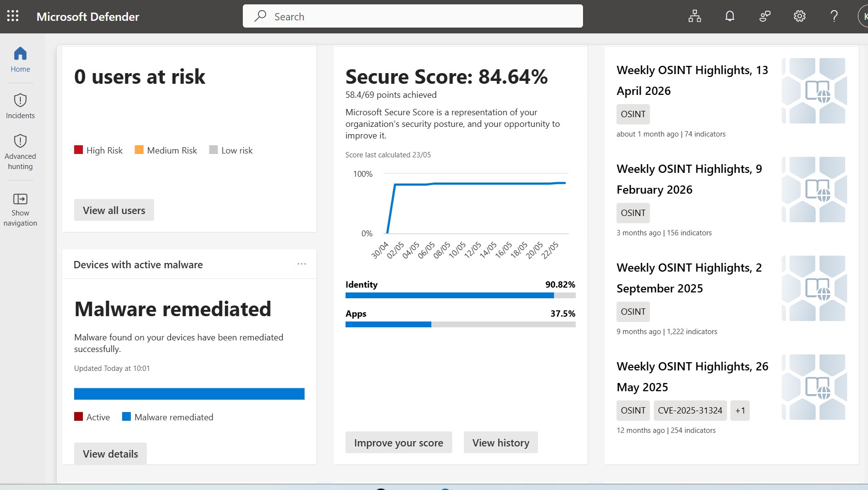Image resolution: width=868 pixels, height=490 pixels.
Task: Click the CVE-2025-31324 tag
Action: pos(690,411)
